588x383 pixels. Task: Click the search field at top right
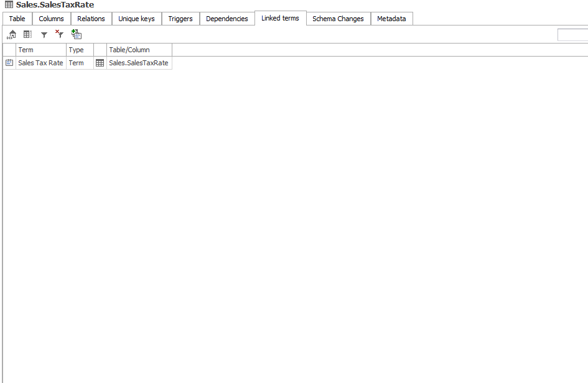[x=572, y=35]
